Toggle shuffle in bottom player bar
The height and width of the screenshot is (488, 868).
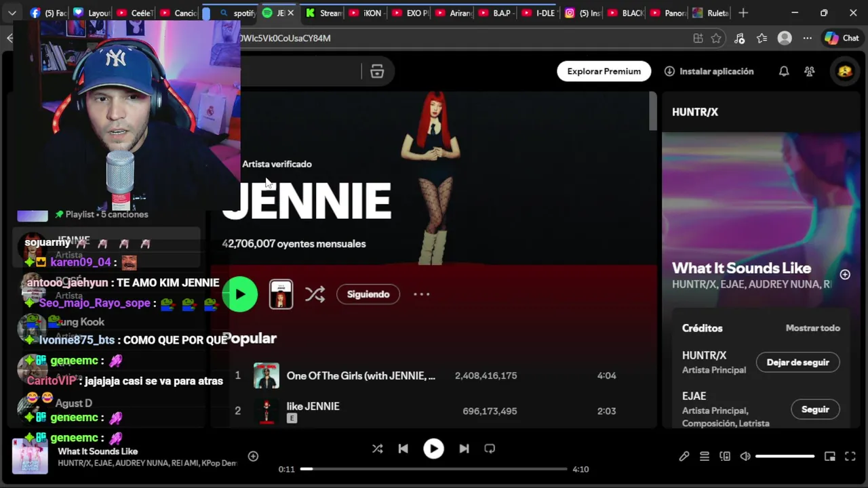(x=378, y=449)
